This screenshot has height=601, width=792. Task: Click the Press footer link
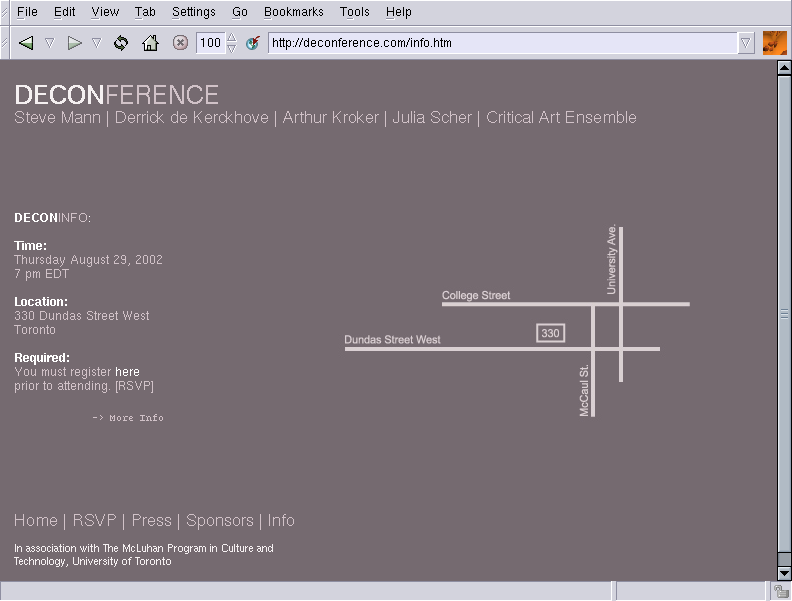pos(151,520)
